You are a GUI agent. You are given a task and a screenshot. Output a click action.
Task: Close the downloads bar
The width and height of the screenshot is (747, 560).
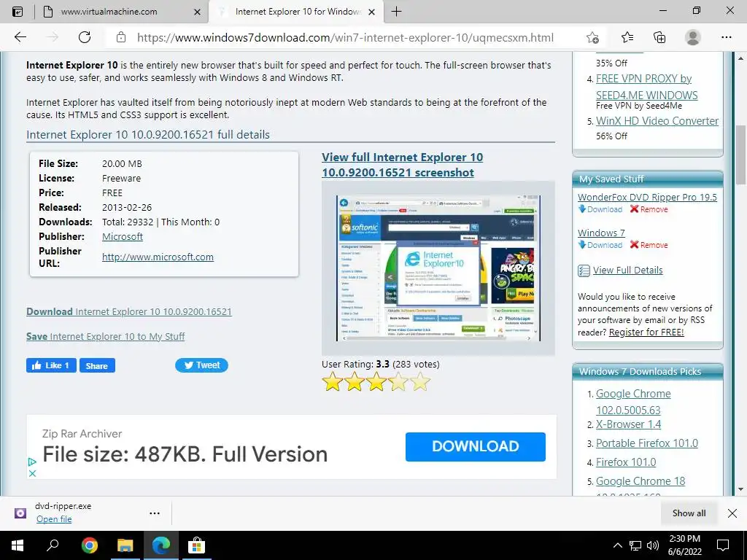pos(732,513)
